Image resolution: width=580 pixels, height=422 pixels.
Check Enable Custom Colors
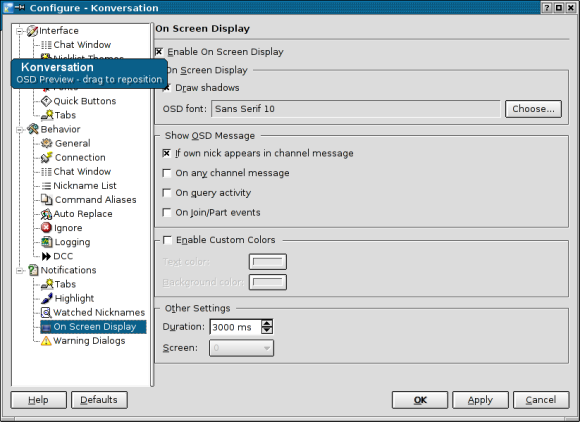tap(167, 240)
